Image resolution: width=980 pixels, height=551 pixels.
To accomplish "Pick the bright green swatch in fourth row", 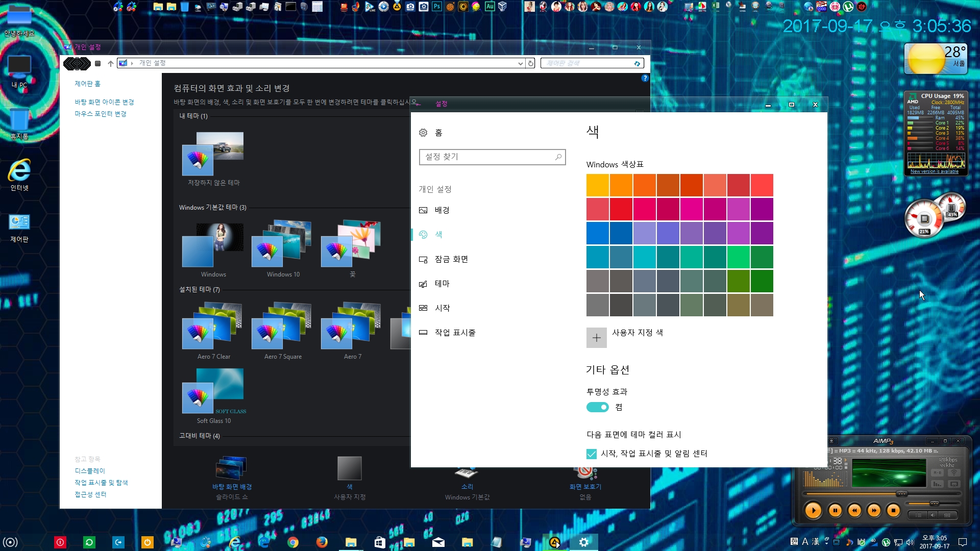I will (739, 257).
